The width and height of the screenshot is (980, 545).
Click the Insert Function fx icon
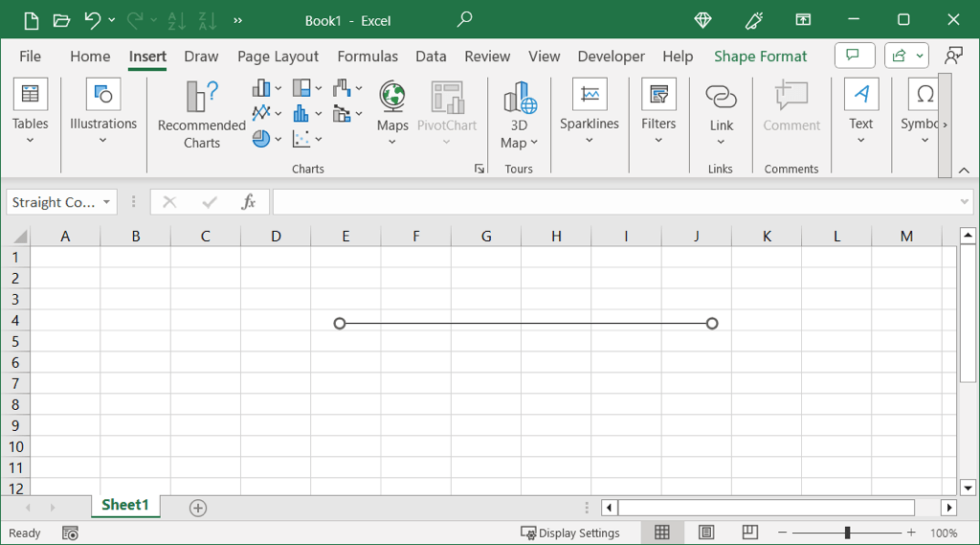coord(249,202)
